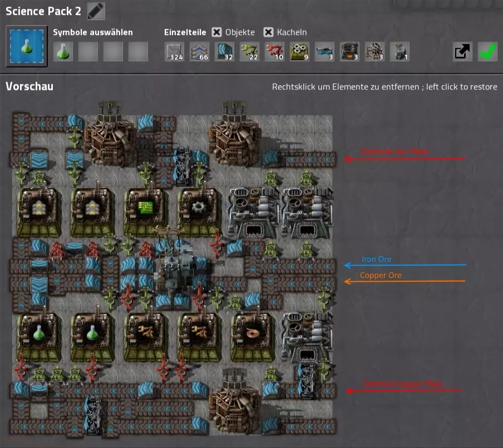Select the science pack assembler beside inserter assembler
The height and width of the screenshot is (448, 503).
(x=92, y=336)
